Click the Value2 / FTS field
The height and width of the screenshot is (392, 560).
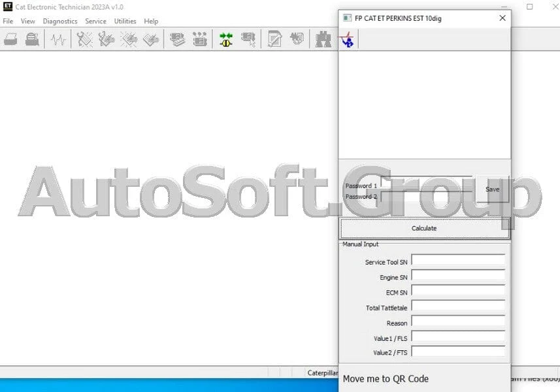click(x=457, y=351)
